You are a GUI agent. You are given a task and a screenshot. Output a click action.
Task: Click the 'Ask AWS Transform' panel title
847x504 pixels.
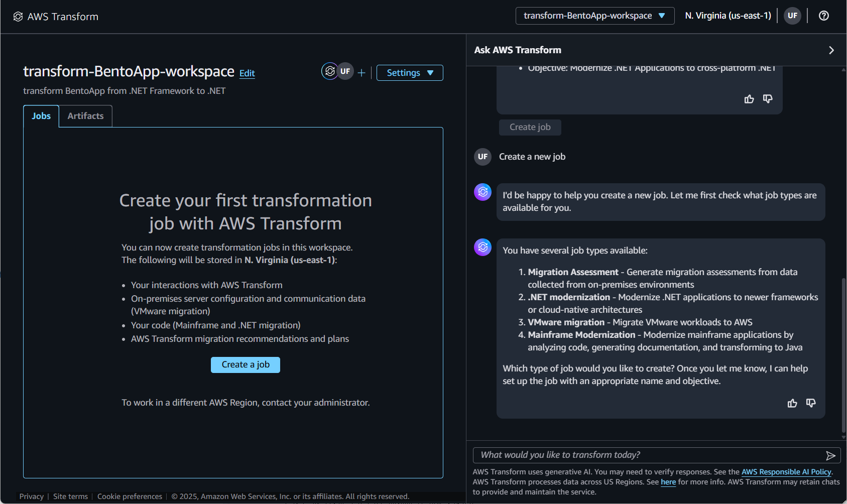tap(518, 50)
